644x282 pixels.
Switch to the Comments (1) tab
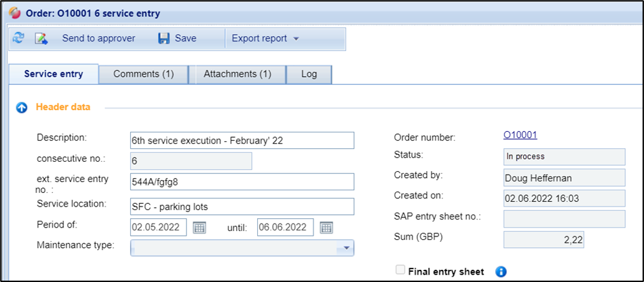tap(143, 74)
